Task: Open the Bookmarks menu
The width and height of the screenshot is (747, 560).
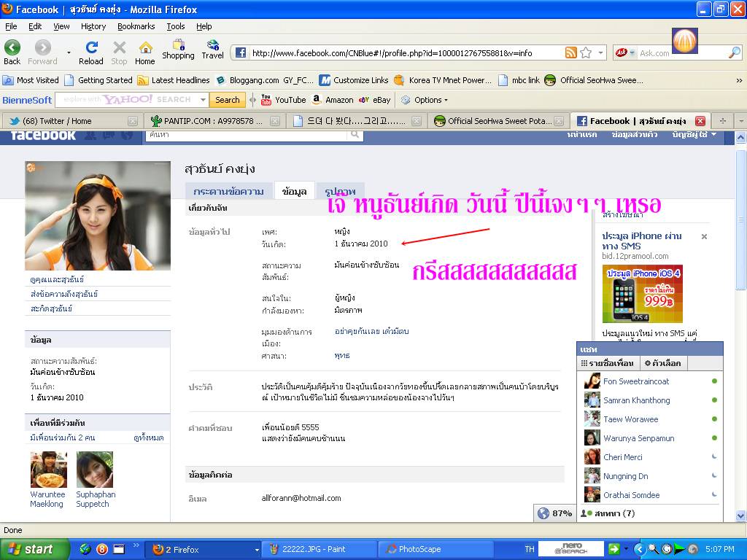Action: 136,26
